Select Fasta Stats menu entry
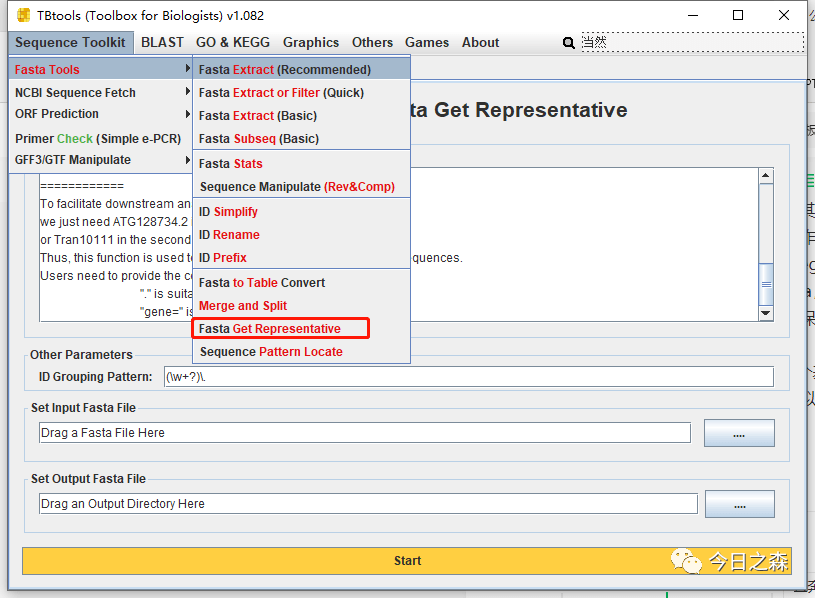815x598 pixels. (x=301, y=164)
